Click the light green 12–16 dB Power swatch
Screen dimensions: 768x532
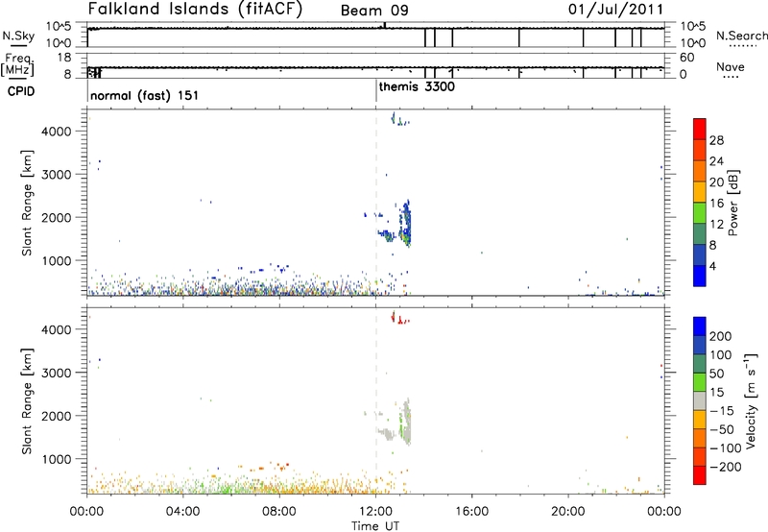pyautogui.click(x=700, y=212)
